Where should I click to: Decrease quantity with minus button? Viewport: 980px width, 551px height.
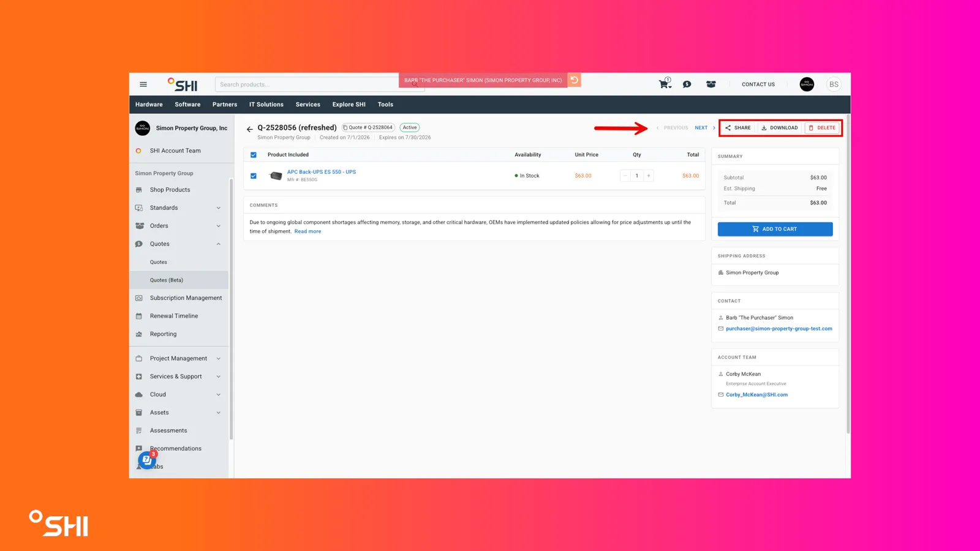click(x=625, y=176)
